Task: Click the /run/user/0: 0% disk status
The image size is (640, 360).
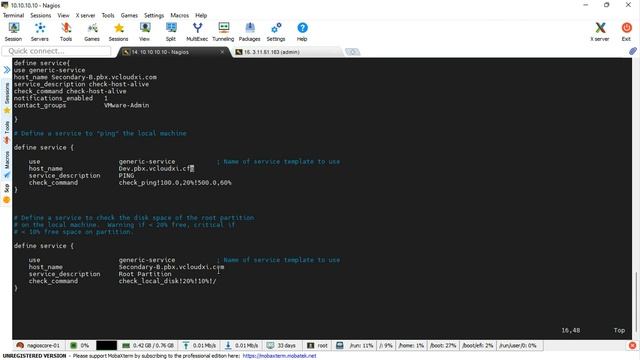Action: pos(518,345)
